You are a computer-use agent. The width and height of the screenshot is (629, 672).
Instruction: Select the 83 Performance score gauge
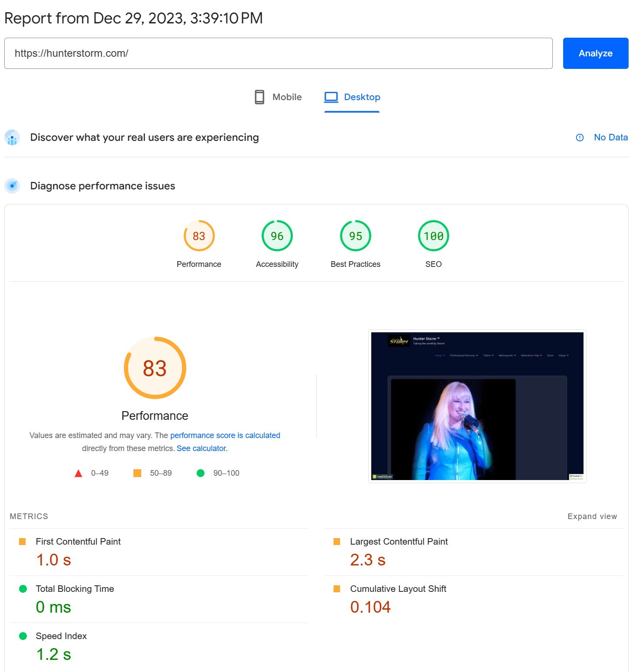199,236
